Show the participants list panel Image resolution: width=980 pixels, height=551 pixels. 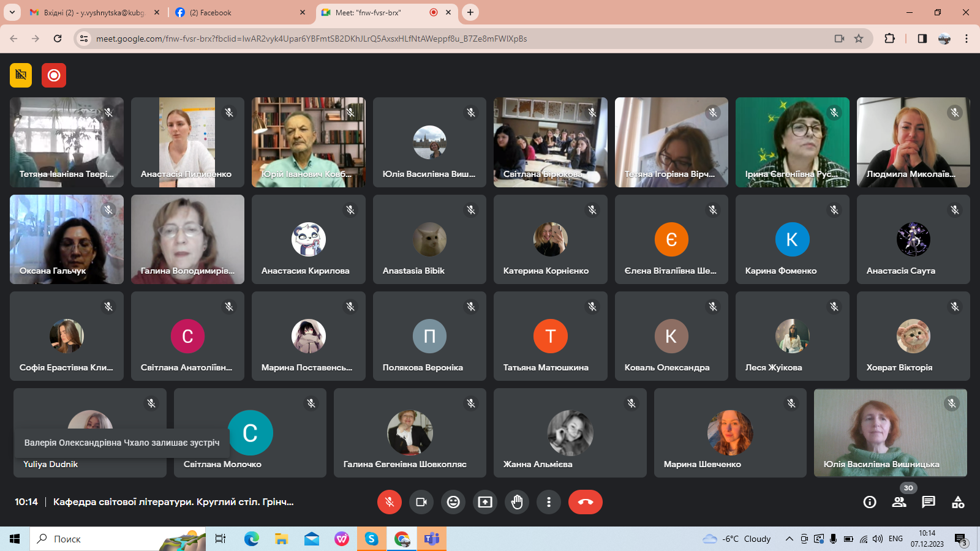pos(899,502)
